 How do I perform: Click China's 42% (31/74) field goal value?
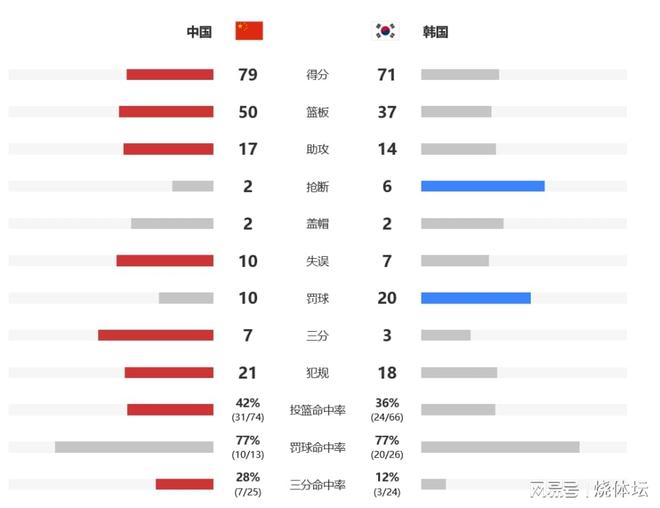(x=248, y=410)
